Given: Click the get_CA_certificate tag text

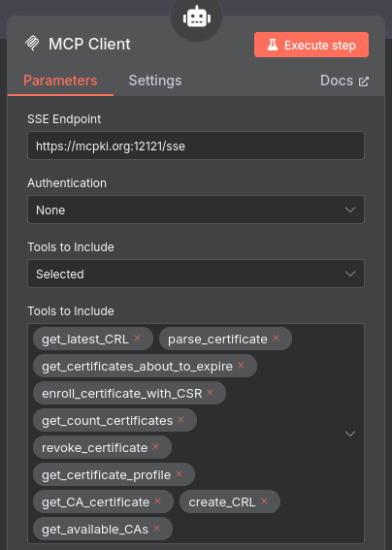Looking at the screenshot, I should (x=96, y=502).
